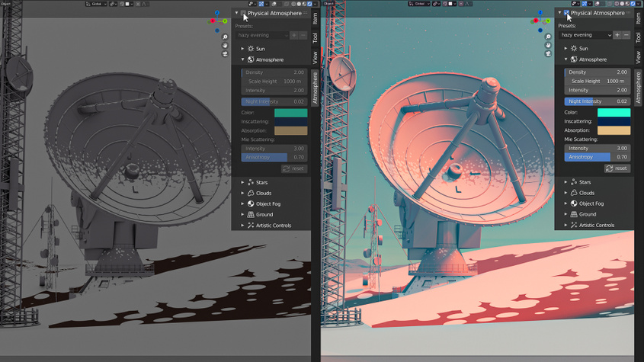Click the reset button in left panel

click(x=294, y=168)
